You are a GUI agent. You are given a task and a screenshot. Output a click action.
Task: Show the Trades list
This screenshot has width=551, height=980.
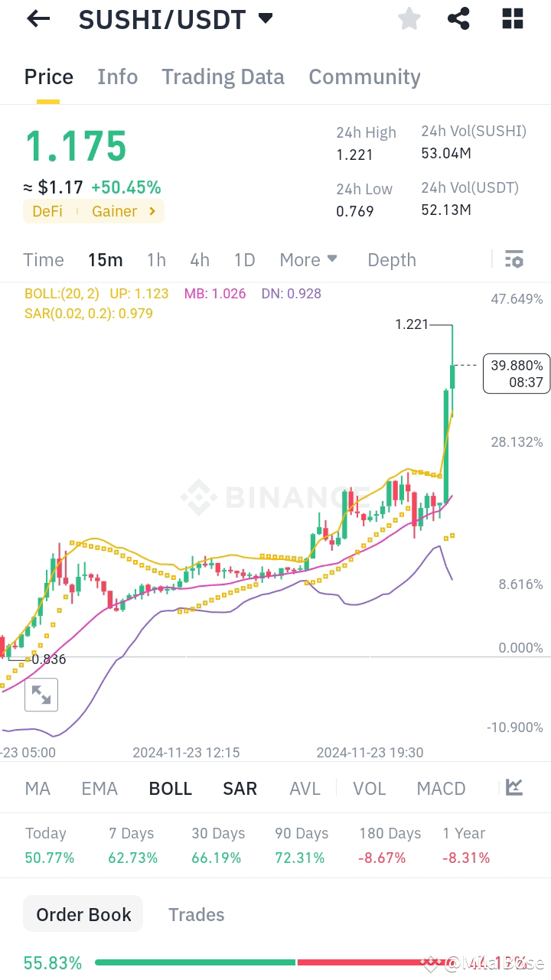(196, 914)
